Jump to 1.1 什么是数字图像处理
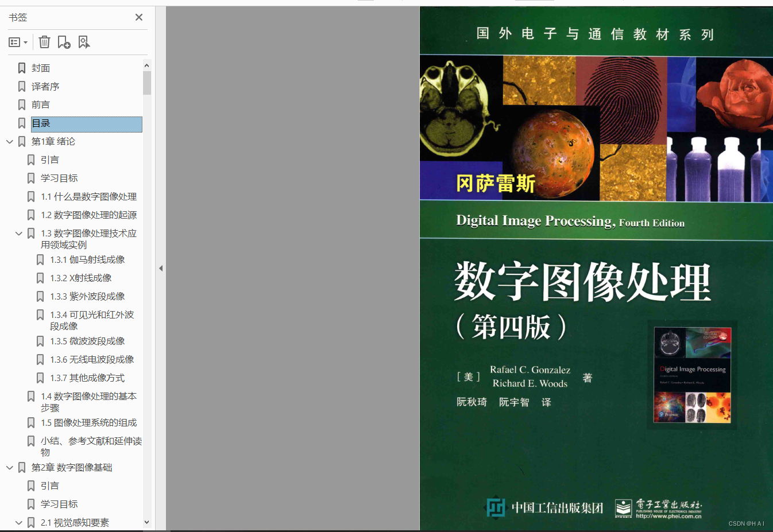 coord(88,197)
